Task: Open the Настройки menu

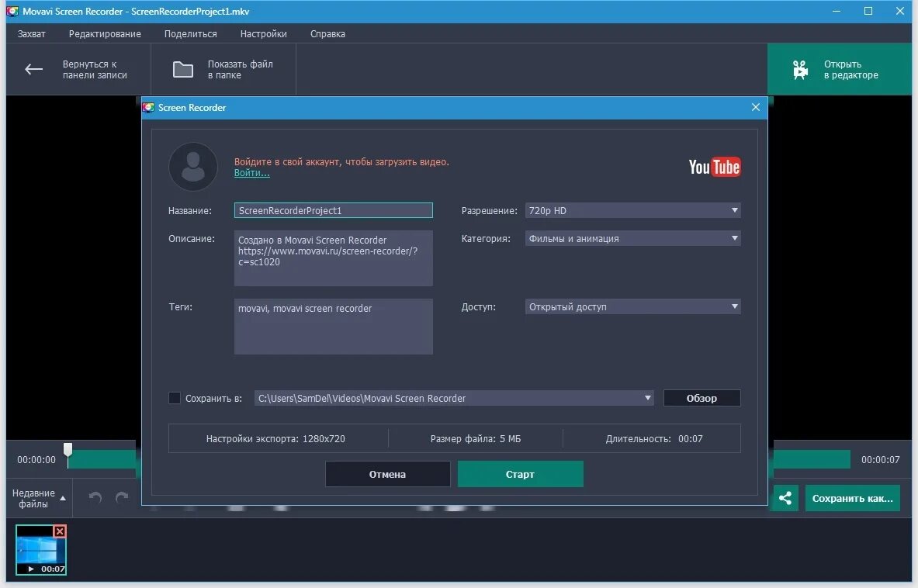Action: pyautogui.click(x=264, y=34)
